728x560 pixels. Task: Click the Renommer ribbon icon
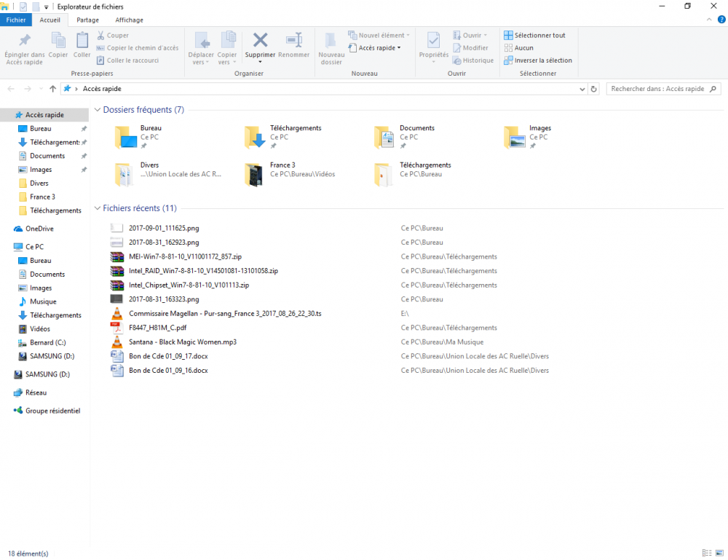(293, 40)
